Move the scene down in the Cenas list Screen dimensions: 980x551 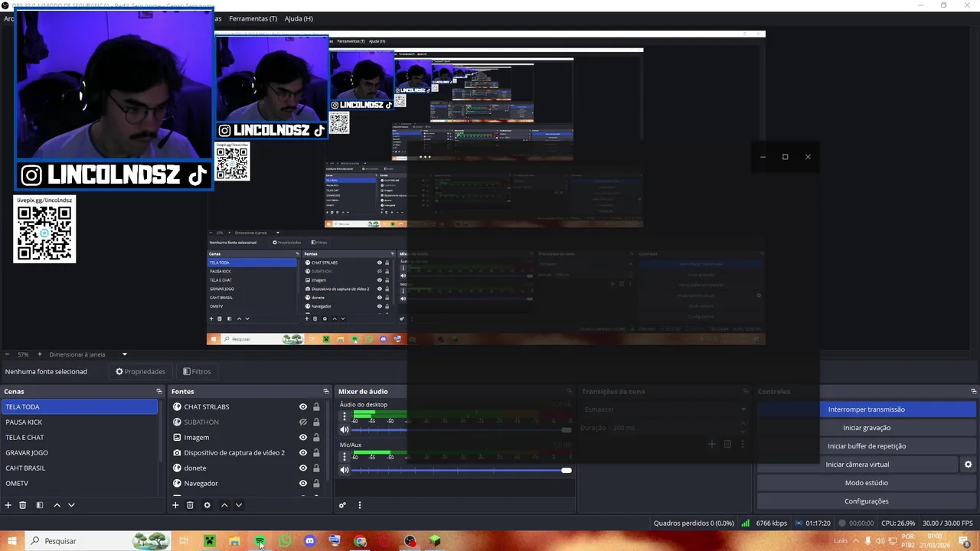tap(71, 505)
